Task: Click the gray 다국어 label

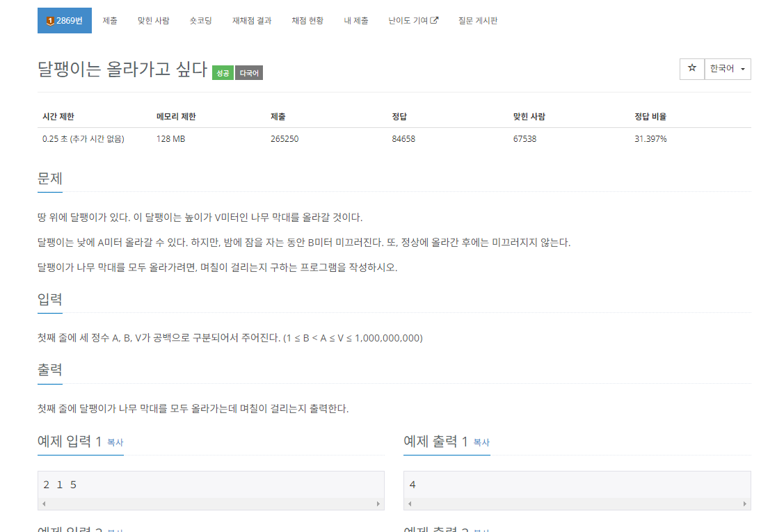Action: (249, 73)
